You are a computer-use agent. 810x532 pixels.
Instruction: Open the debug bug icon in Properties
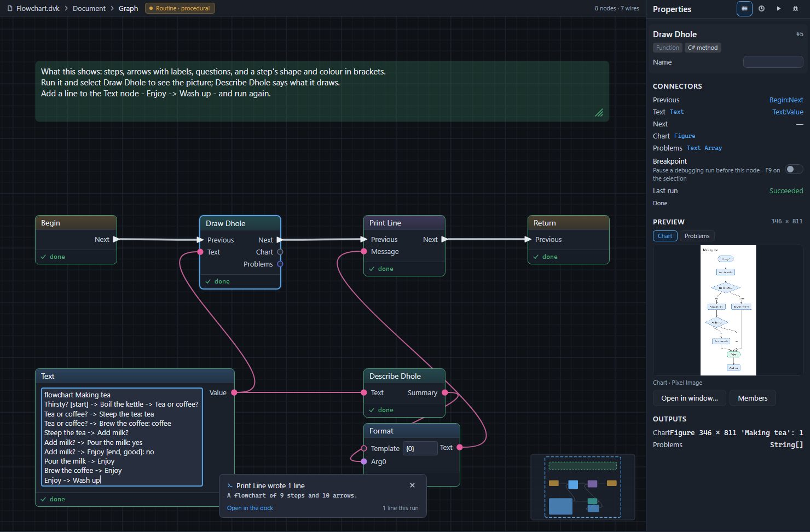pyautogui.click(x=795, y=9)
